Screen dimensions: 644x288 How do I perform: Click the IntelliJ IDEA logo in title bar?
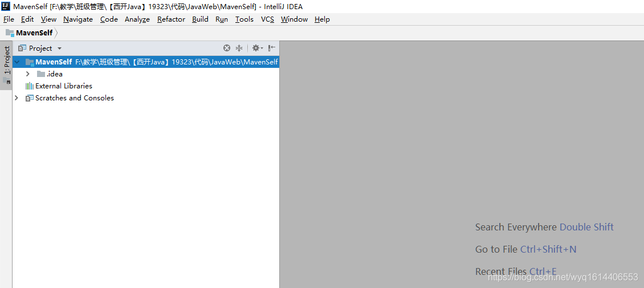pos(6,6)
